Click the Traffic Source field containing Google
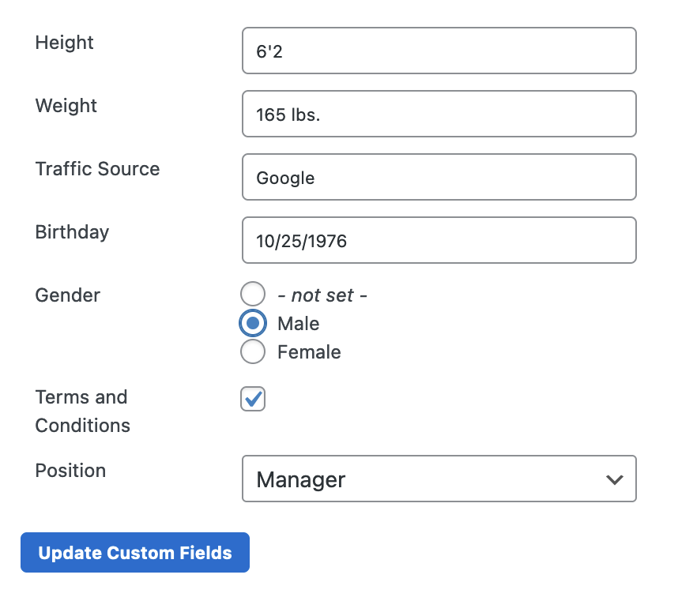 [439, 177]
